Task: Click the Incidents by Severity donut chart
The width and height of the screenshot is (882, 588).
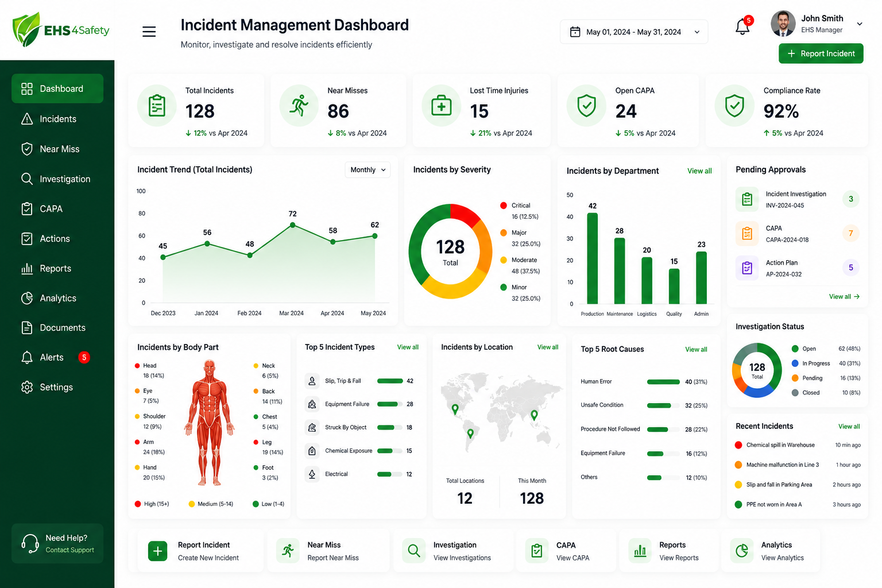Action: click(450, 252)
